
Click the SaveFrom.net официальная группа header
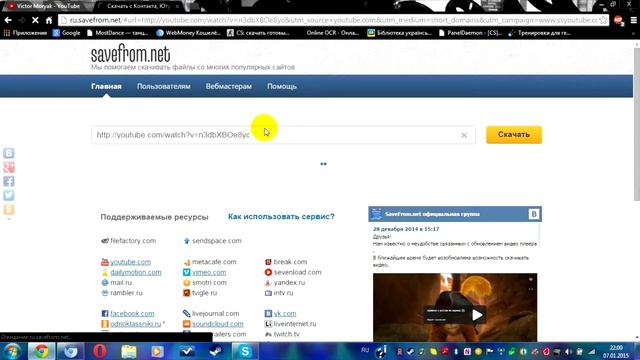pyautogui.click(x=432, y=214)
